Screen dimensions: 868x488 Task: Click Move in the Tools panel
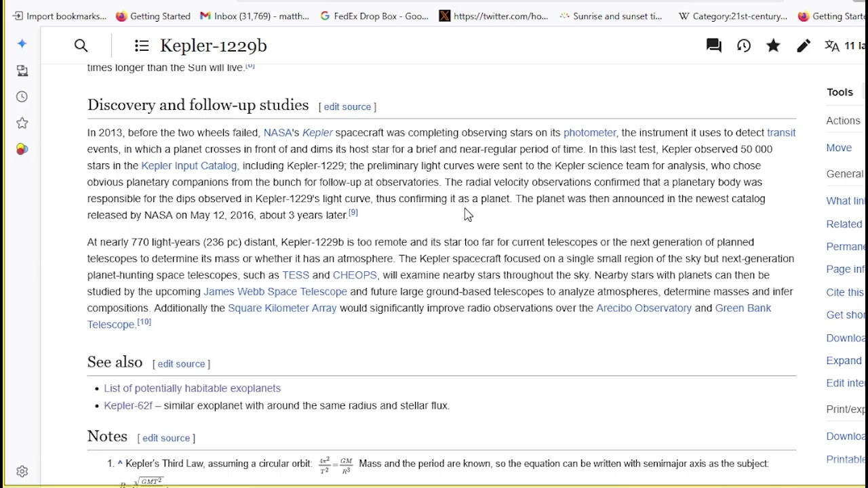pyautogui.click(x=839, y=148)
